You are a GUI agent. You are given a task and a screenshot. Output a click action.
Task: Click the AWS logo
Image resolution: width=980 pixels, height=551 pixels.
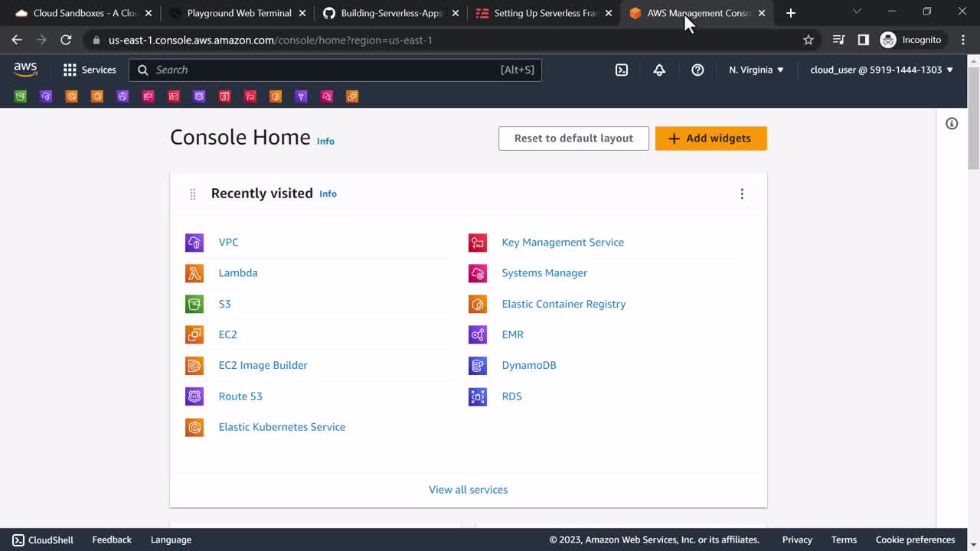pyautogui.click(x=25, y=70)
